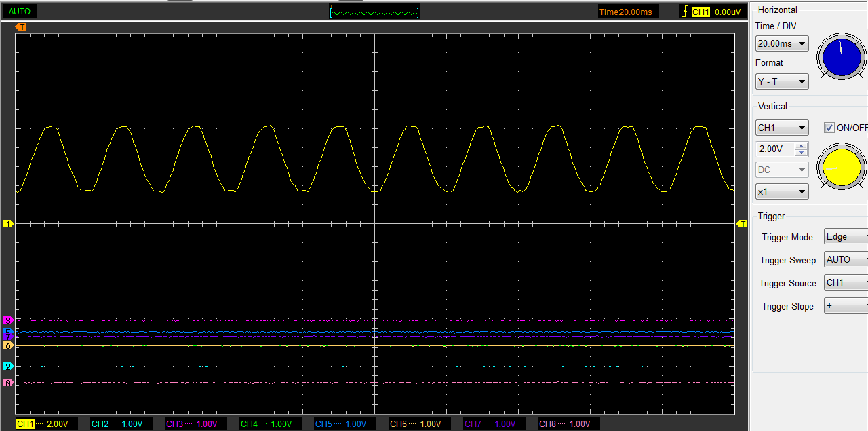Click the rising-edge trigger icon in top bar

(685, 12)
